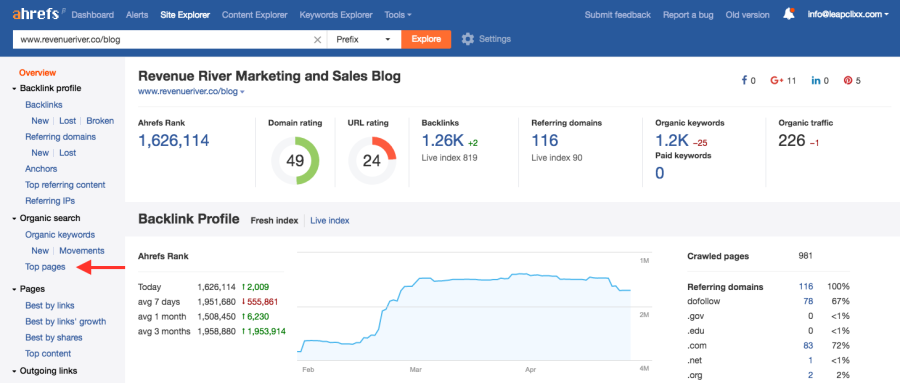This screenshot has width=900, height=383.
Task: Switch to the Live index tab
Action: [x=329, y=220]
